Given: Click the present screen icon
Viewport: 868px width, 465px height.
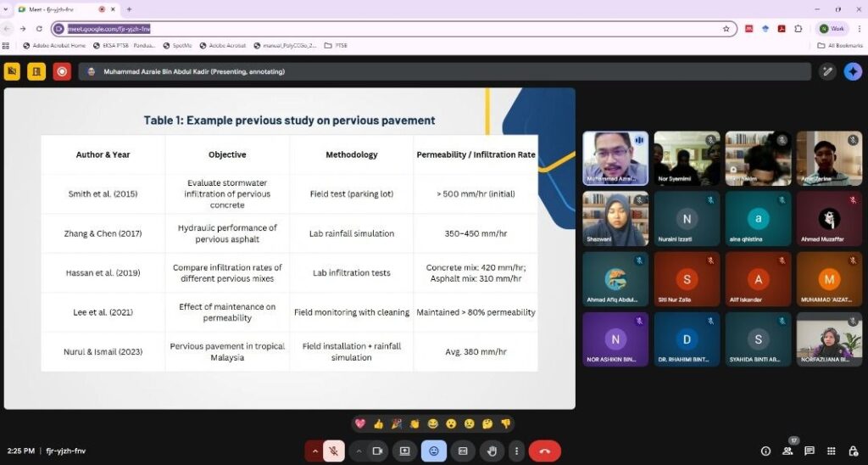Looking at the screenshot, I should coord(404,451).
